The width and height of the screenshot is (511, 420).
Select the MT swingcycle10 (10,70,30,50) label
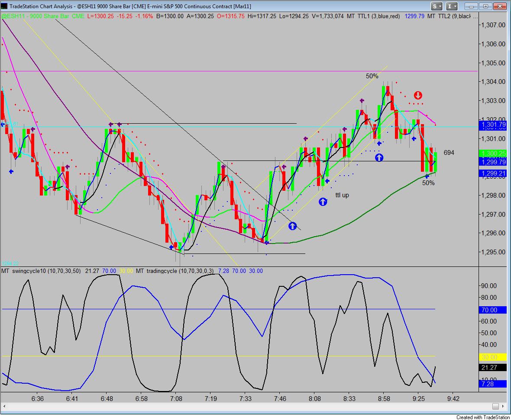tap(41, 271)
